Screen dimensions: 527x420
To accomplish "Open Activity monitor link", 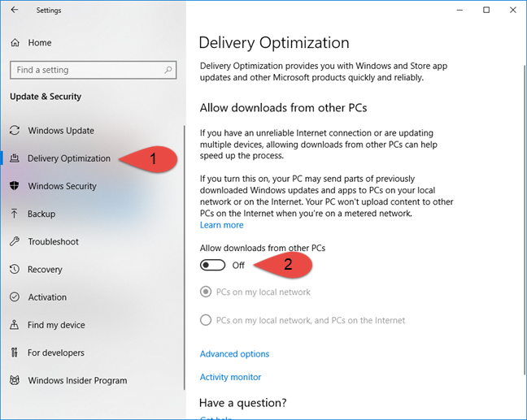I will (x=230, y=377).
